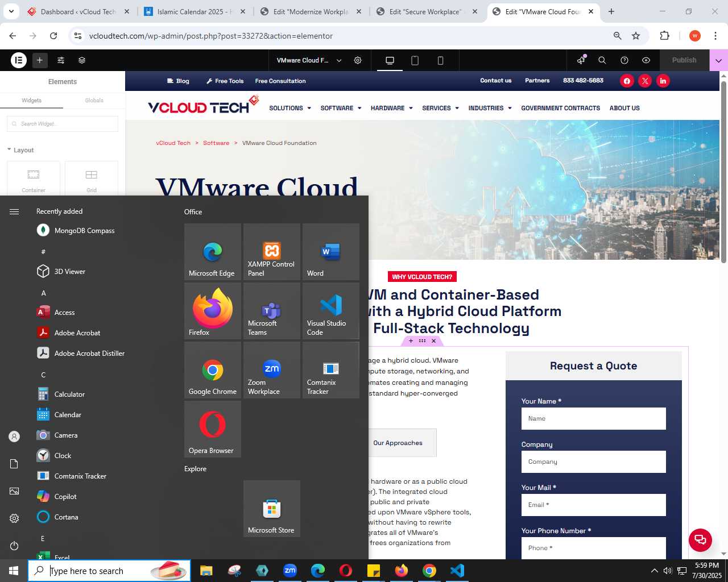This screenshot has width=728, height=582.
Task: Select the Container widget
Action: pyautogui.click(x=34, y=178)
